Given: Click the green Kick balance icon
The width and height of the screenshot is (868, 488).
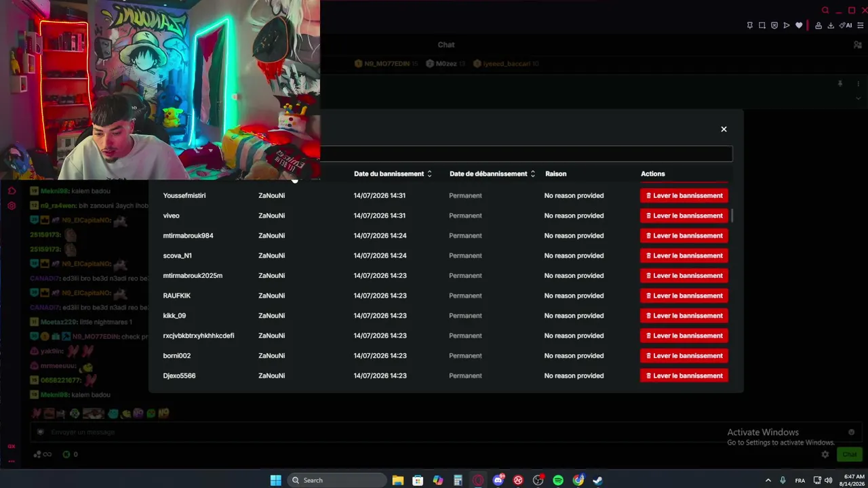Looking at the screenshot, I should pos(66,455).
